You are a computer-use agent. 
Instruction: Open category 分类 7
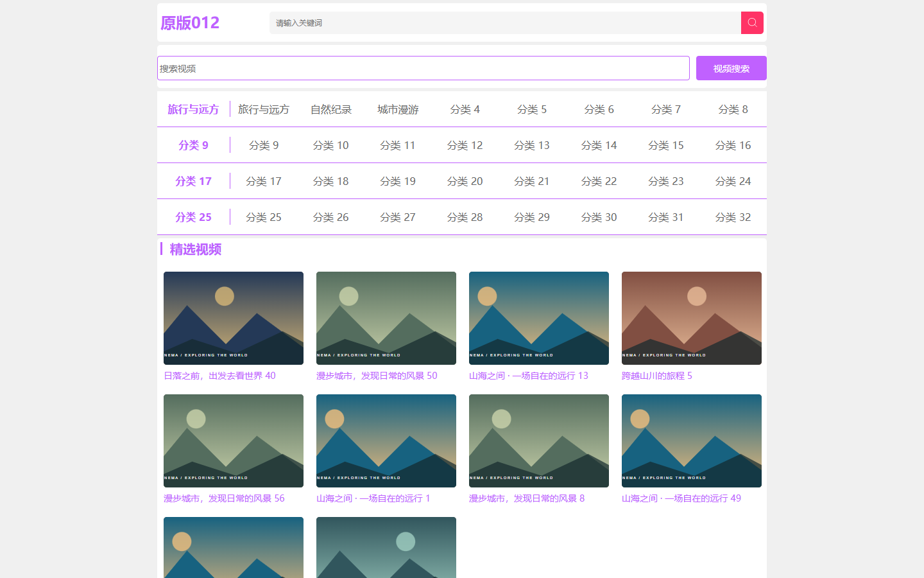tap(666, 109)
